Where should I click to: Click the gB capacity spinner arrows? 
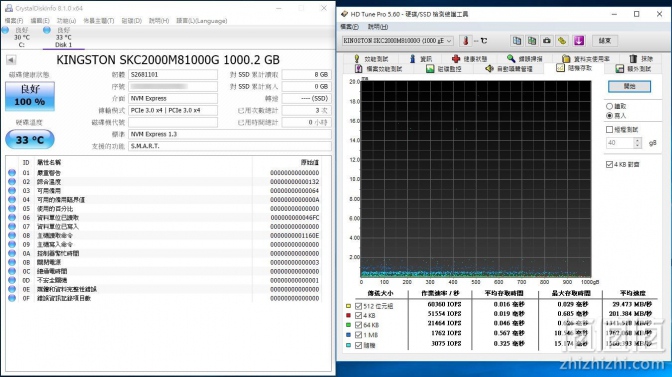pyautogui.click(x=637, y=143)
